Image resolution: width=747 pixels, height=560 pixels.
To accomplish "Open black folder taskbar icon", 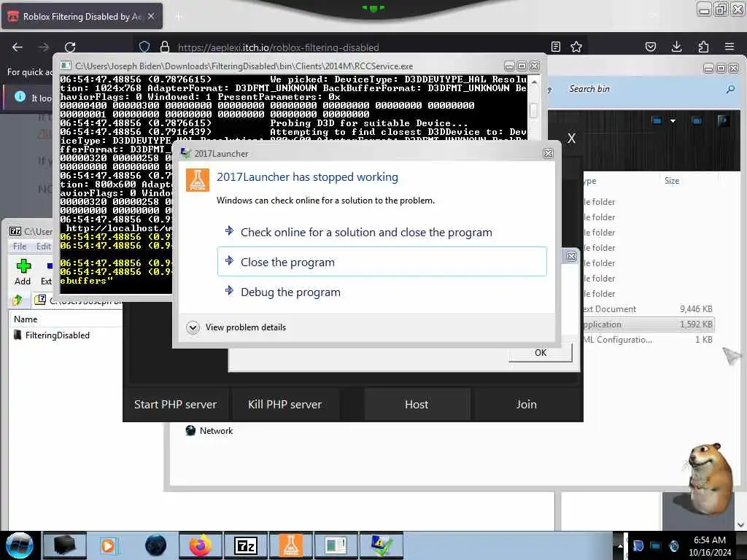I will 65,545.
